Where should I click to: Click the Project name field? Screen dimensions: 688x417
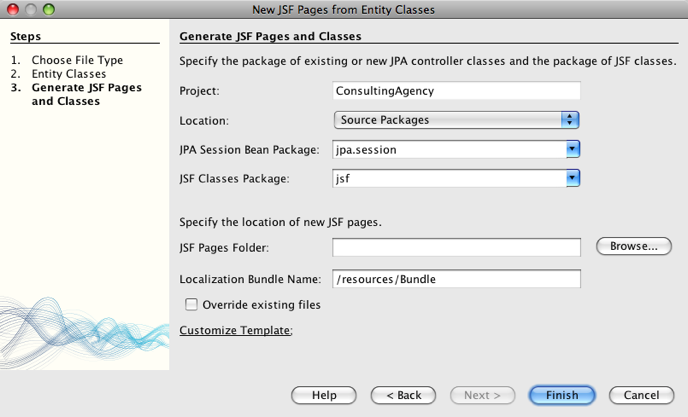click(457, 90)
